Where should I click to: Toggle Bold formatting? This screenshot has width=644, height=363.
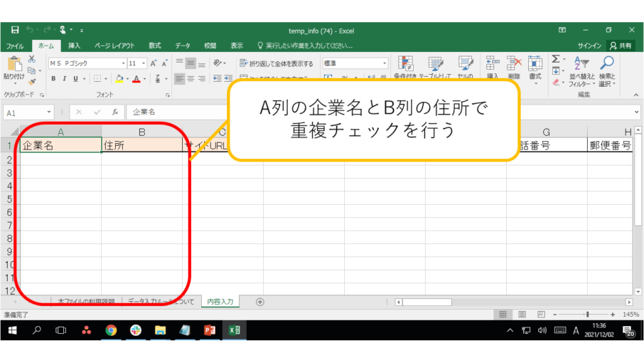pos(53,79)
